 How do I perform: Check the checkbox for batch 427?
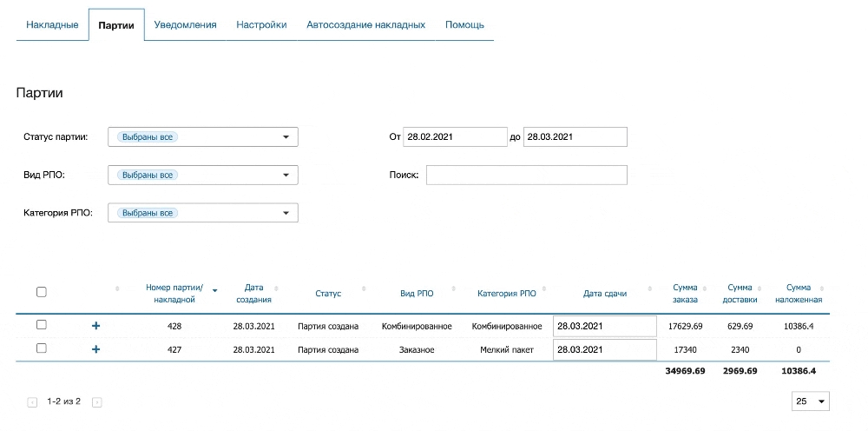[41, 348]
